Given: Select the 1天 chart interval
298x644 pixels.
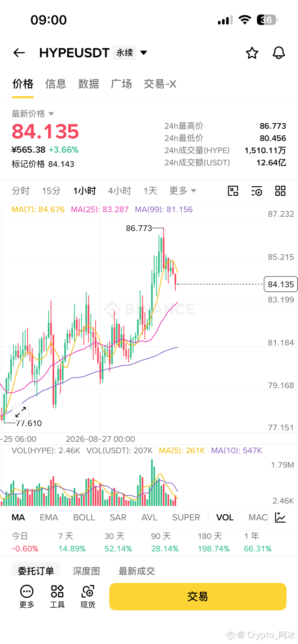Looking at the screenshot, I should [x=150, y=191].
